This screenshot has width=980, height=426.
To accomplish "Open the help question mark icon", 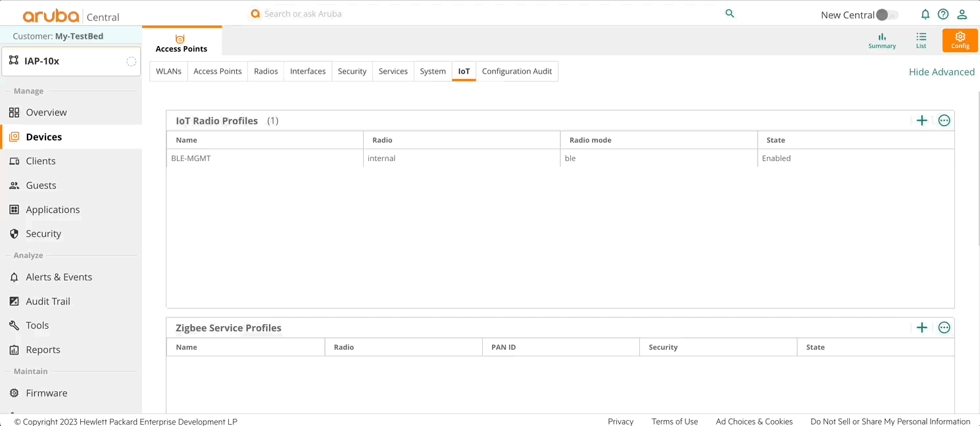I will tap(943, 14).
